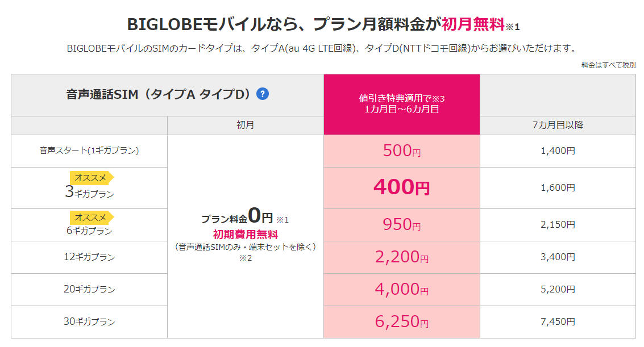
Task: Click the オススメ badge above 3ギガプラン
Action: [92, 178]
